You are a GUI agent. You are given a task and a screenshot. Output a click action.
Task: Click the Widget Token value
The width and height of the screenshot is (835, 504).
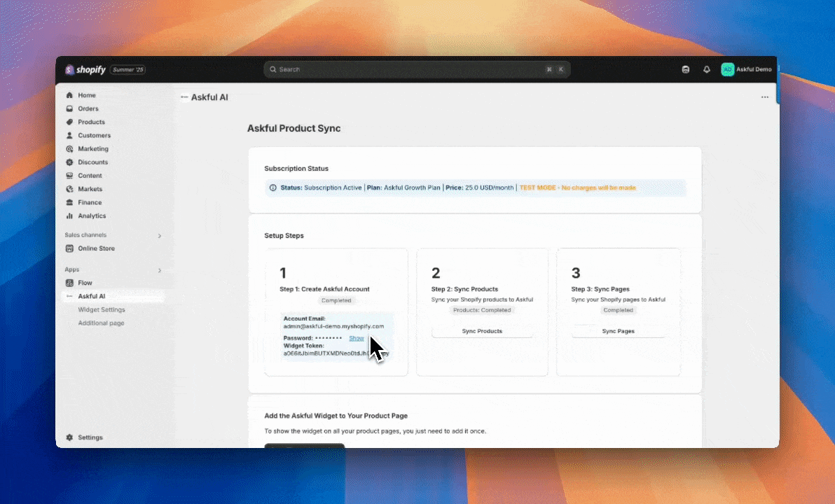pyautogui.click(x=336, y=353)
